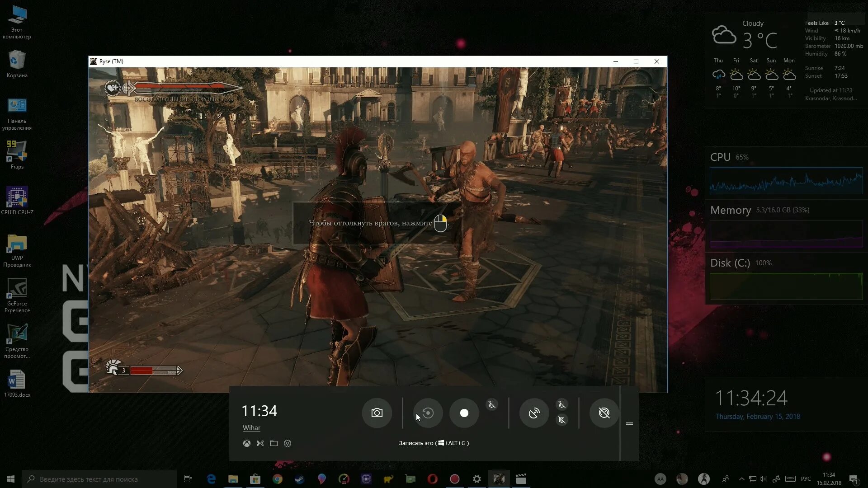Open the РУС language switcher
Viewport: 868px width, 488px height.
pos(806,479)
